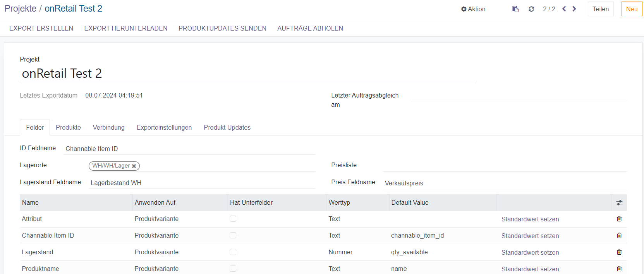Delete the Lagerstand row
This screenshot has width=644, height=274.
coord(619,252)
